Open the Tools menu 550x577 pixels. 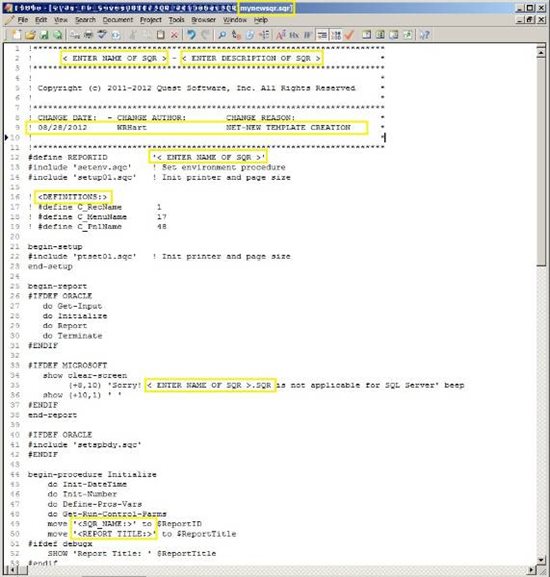(x=177, y=20)
